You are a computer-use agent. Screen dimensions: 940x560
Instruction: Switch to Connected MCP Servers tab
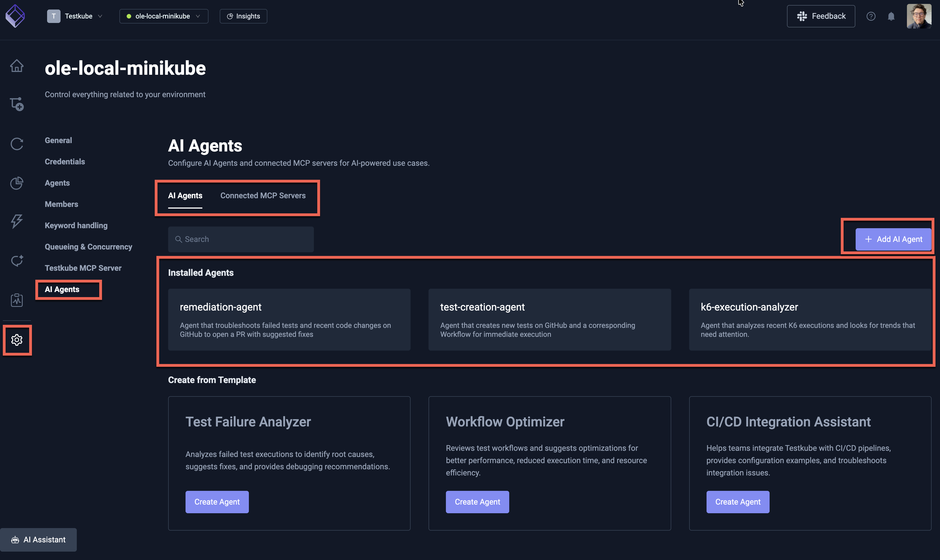(x=263, y=195)
